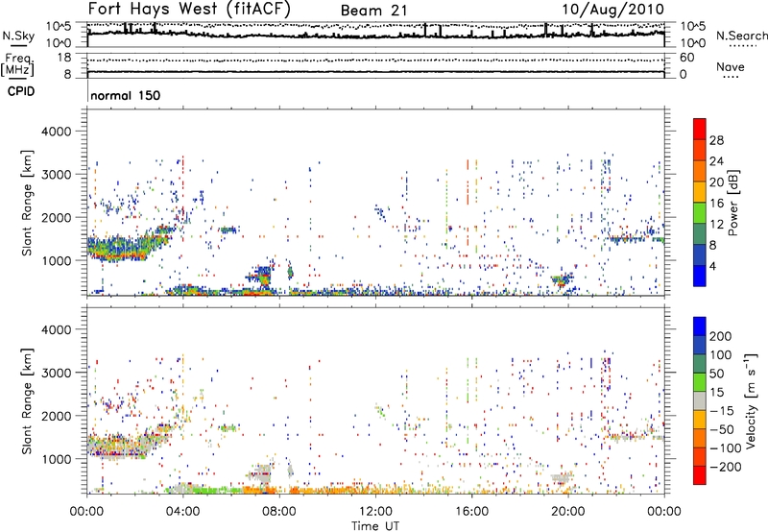Select the -50 label on Velocity colorbar
768x532 pixels.
click(722, 429)
